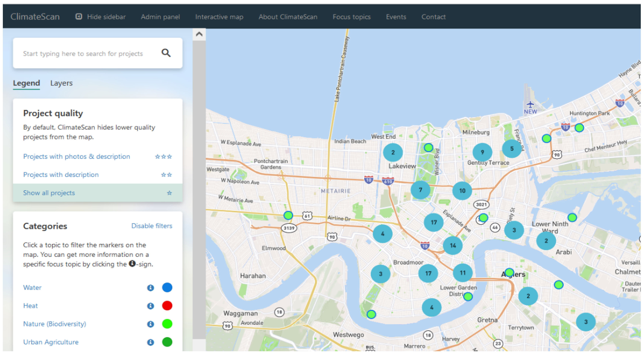Screen dimensions: 644x355
Task: Open the cluster marker labeled 14
Action: click(x=453, y=245)
